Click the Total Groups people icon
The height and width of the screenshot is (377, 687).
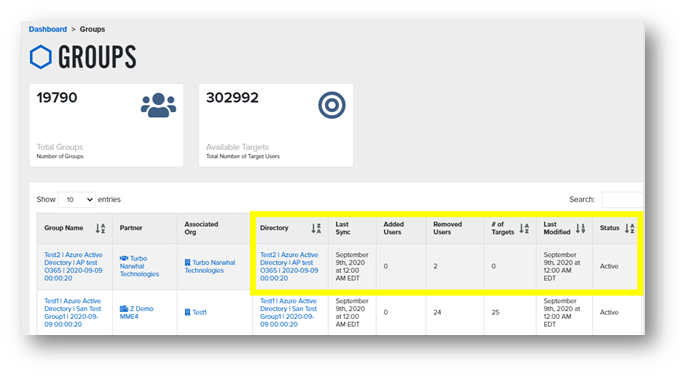pos(159,105)
